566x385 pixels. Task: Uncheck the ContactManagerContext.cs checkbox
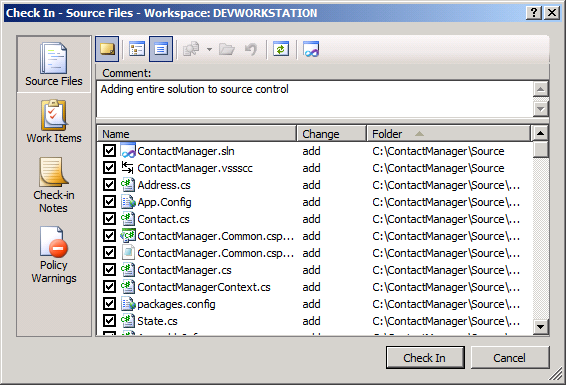click(x=109, y=286)
